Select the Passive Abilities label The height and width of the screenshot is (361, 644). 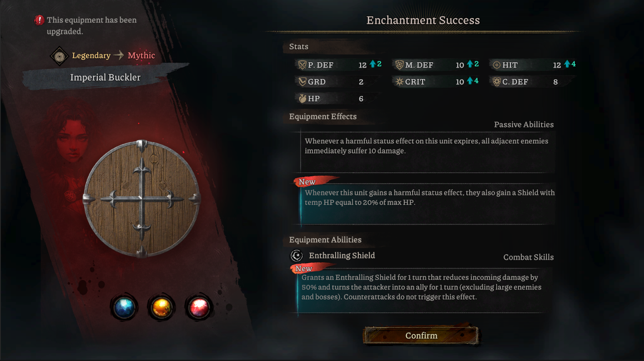pyautogui.click(x=524, y=124)
